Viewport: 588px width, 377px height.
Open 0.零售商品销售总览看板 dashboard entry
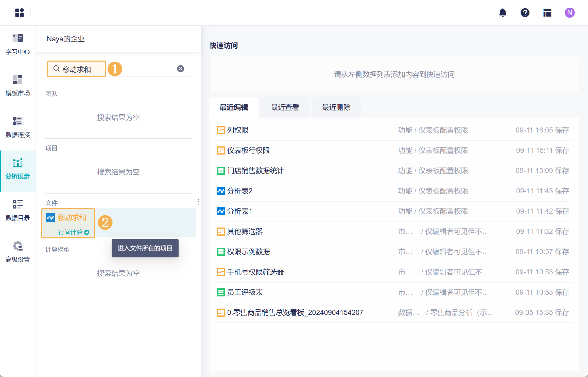(x=295, y=313)
